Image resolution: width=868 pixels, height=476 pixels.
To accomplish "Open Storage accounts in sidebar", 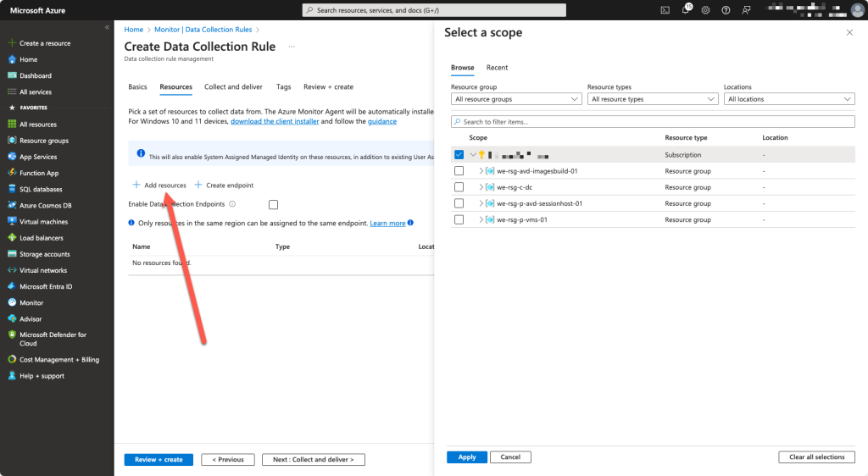I will click(44, 254).
